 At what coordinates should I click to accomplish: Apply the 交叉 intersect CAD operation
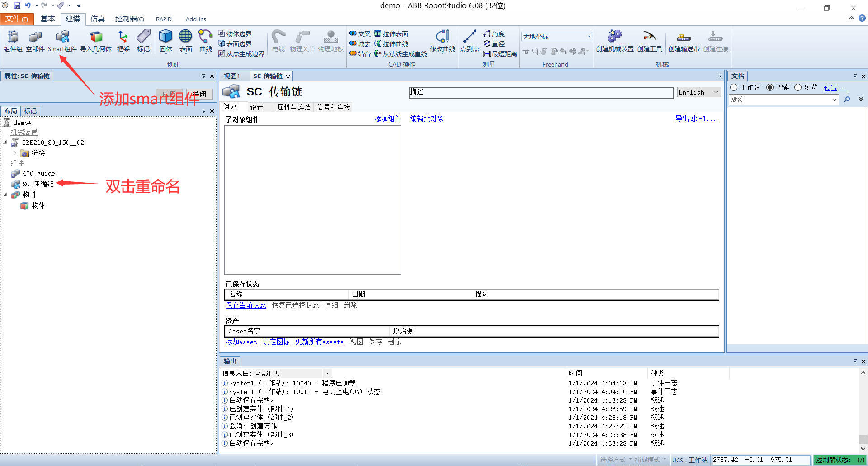[360, 34]
